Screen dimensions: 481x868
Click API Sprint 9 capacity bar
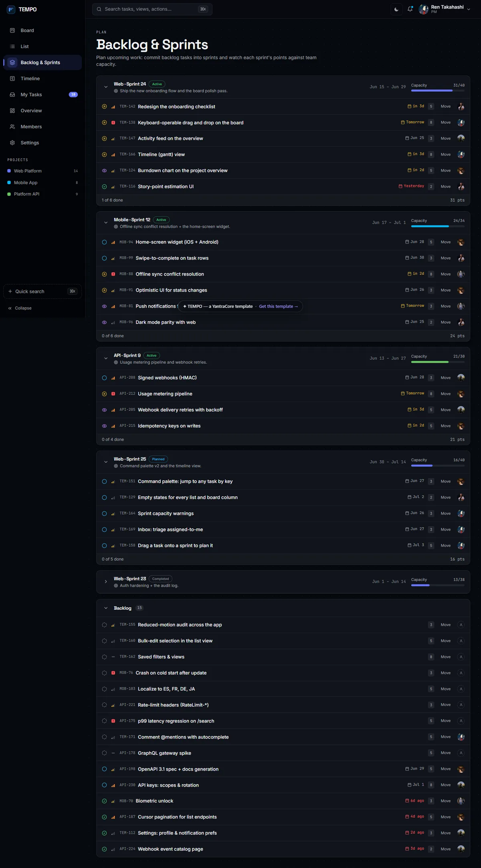pos(438,362)
